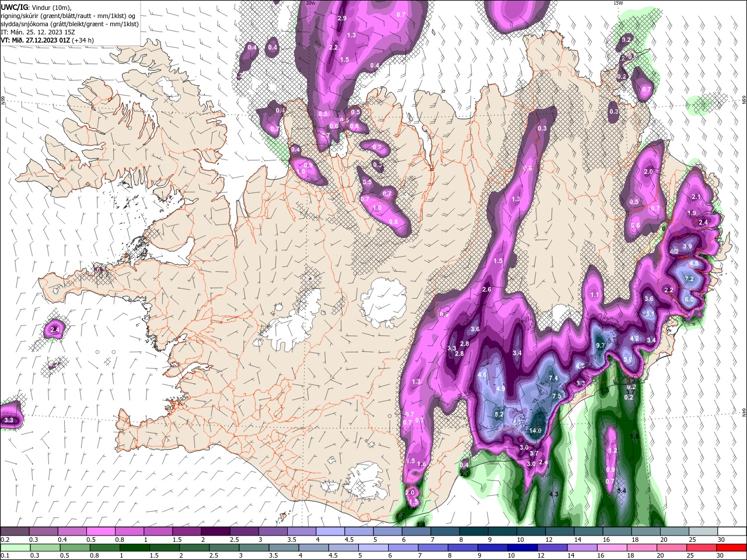Click the 64N latitude label

pyautogui.click(x=744, y=412)
